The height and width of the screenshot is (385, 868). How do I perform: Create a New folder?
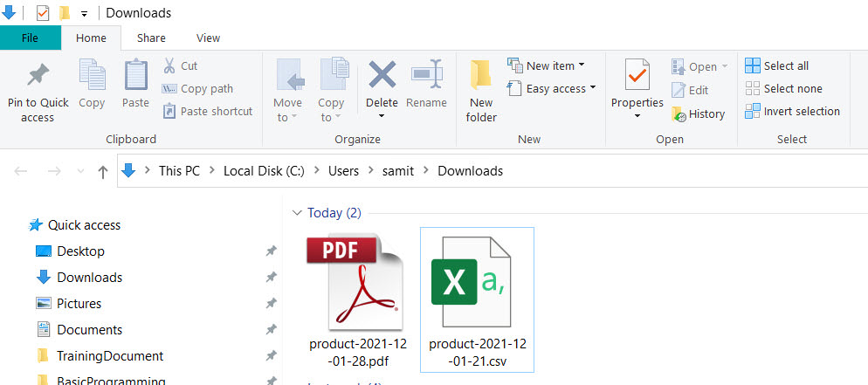pos(481,92)
